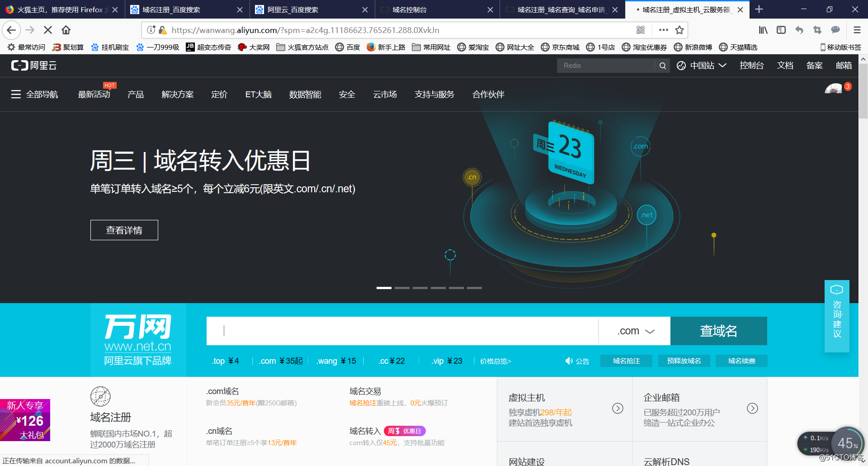Open the QR code icon in address bar
Screen dimensions: 868x466
coord(641,30)
